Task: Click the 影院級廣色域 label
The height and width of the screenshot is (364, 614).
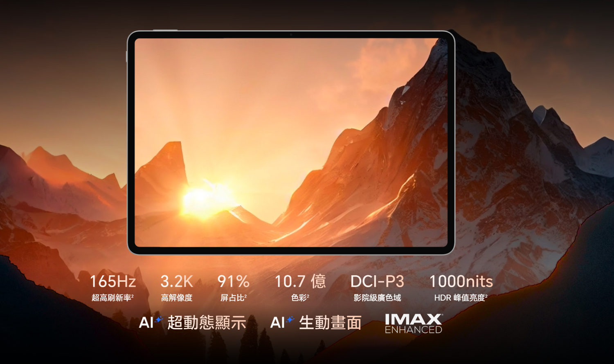Action: coord(377,298)
